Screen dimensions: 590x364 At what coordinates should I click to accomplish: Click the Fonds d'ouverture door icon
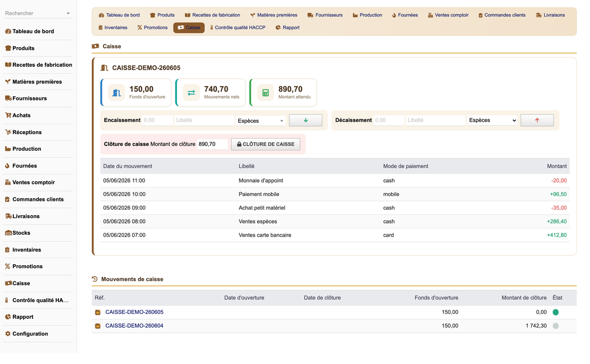[117, 93]
